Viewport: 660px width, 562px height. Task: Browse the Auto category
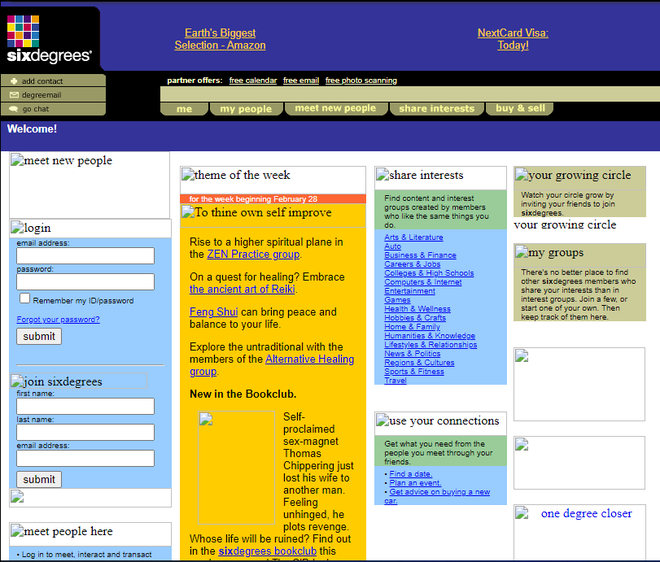(392, 246)
